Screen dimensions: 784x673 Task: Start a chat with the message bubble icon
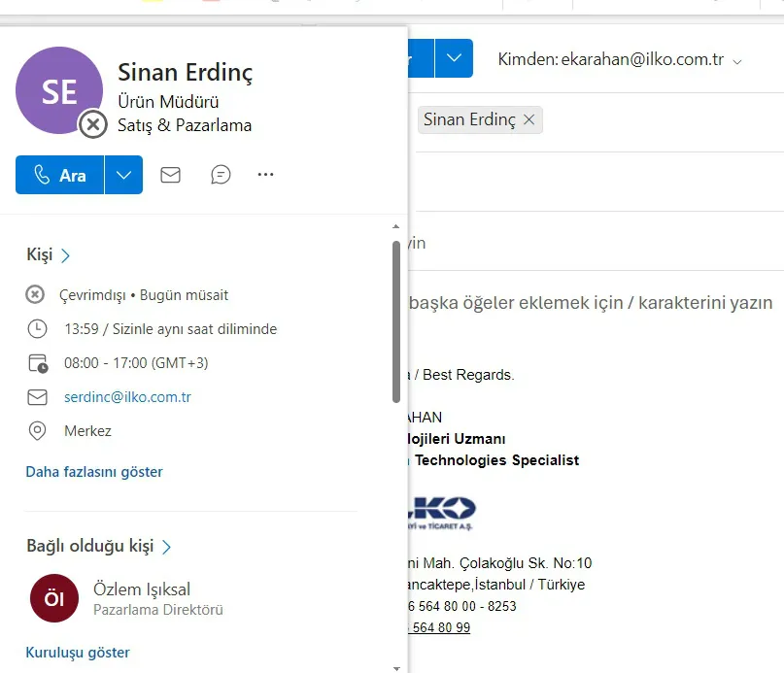click(221, 175)
